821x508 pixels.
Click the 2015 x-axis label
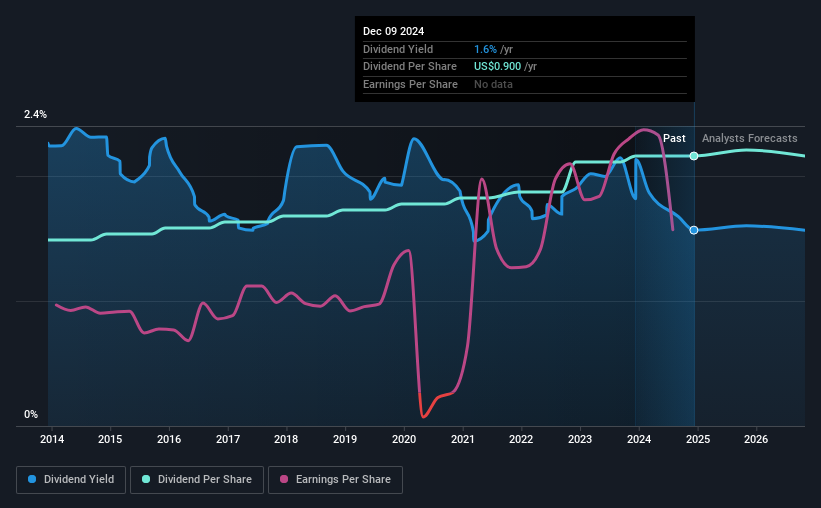(110, 439)
